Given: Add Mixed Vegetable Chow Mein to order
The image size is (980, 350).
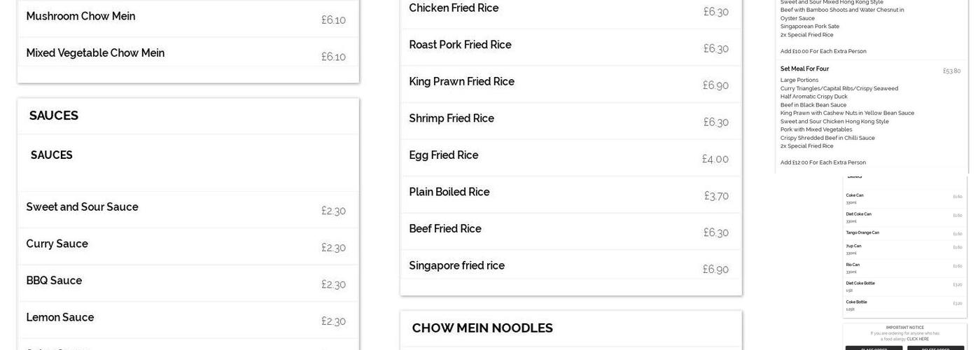Looking at the screenshot, I should 95,53.
